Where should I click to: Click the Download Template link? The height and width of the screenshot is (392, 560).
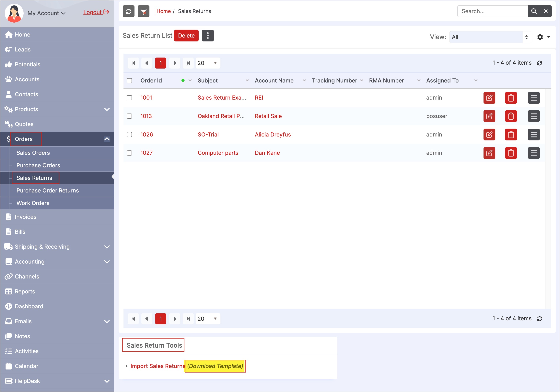tap(215, 366)
